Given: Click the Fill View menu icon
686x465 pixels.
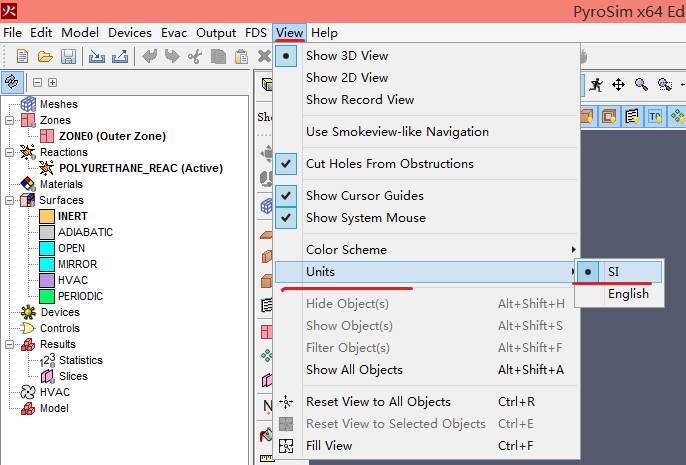Looking at the screenshot, I should pyautogui.click(x=286, y=446).
